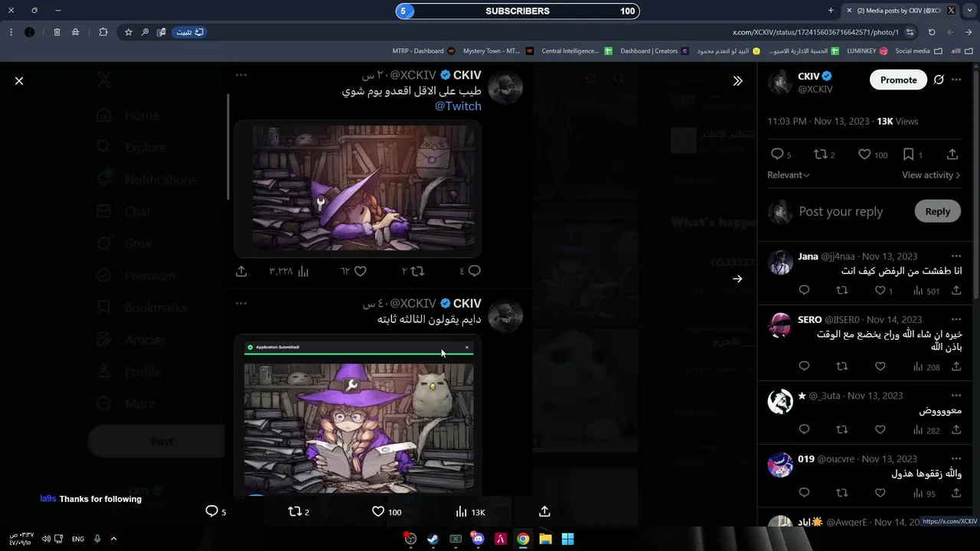Open more menu on @_3uta's reply

956,396
